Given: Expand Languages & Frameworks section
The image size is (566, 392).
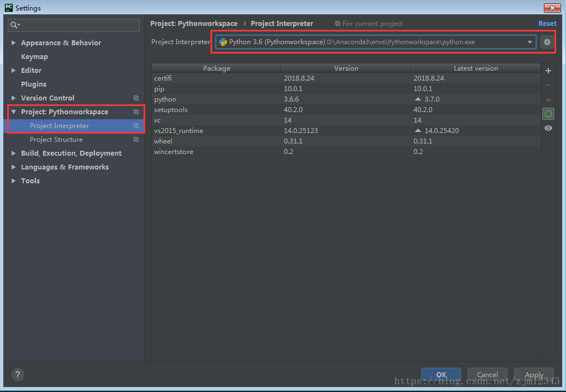Looking at the screenshot, I should pyautogui.click(x=13, y=167).
